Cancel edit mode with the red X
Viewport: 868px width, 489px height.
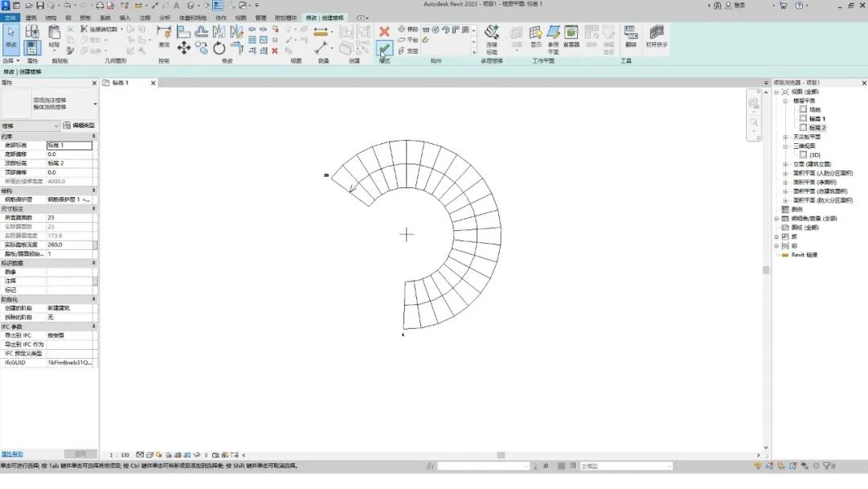(384, 31)
